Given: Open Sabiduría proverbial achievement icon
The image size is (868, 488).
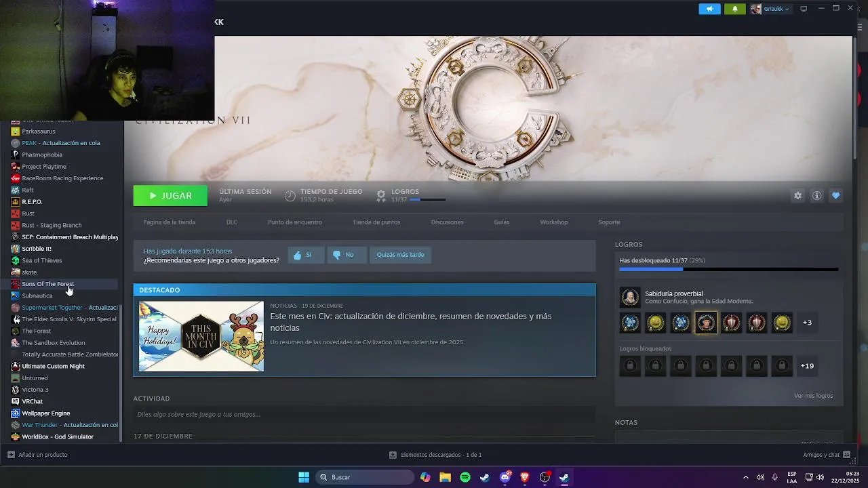Looking at the screenshot, I should click(x=630, y=297).
